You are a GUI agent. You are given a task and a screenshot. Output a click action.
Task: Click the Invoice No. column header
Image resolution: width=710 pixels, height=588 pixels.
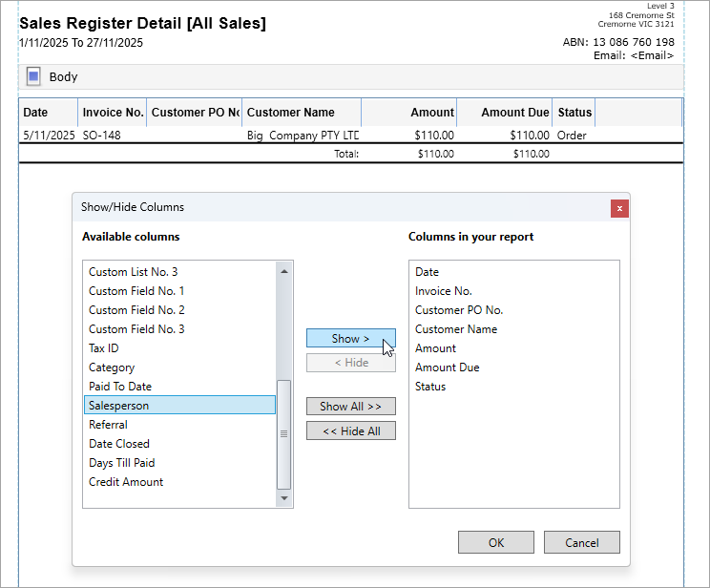[113, 113]
